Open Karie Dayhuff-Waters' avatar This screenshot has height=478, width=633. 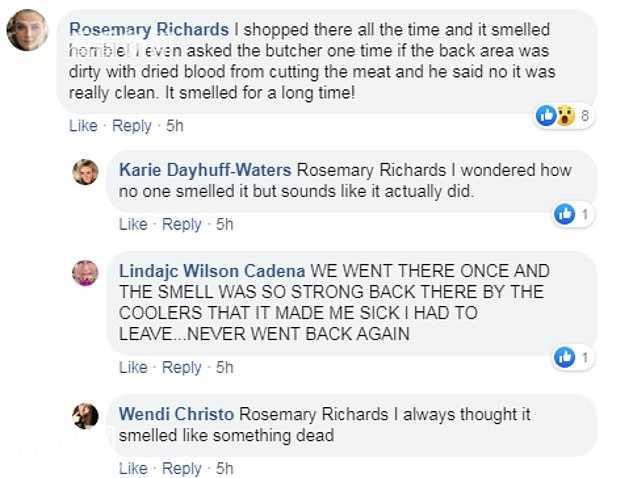click(85, 172)
